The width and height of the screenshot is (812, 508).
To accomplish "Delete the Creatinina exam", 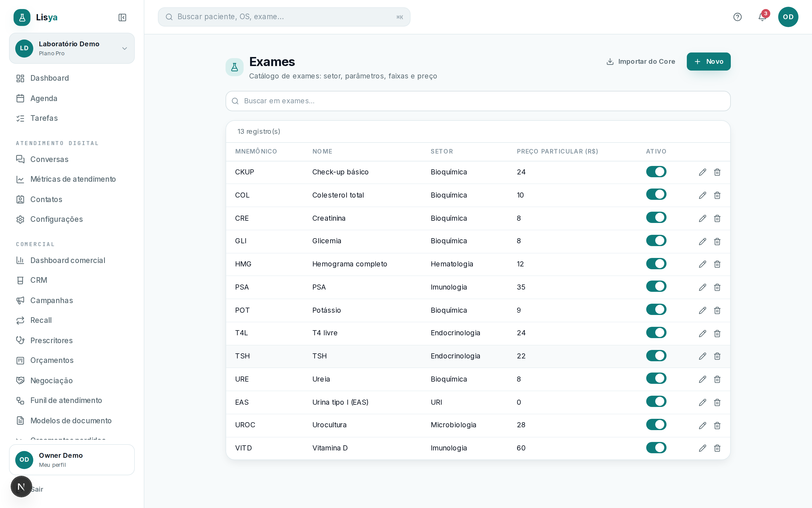I will pyautogui.click(x=717, y=219).
